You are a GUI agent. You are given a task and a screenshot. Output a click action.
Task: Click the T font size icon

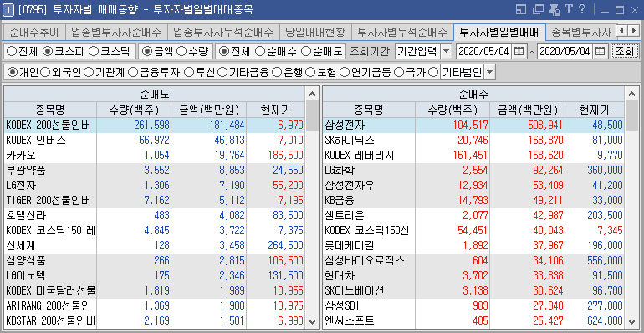coord(569,9)
